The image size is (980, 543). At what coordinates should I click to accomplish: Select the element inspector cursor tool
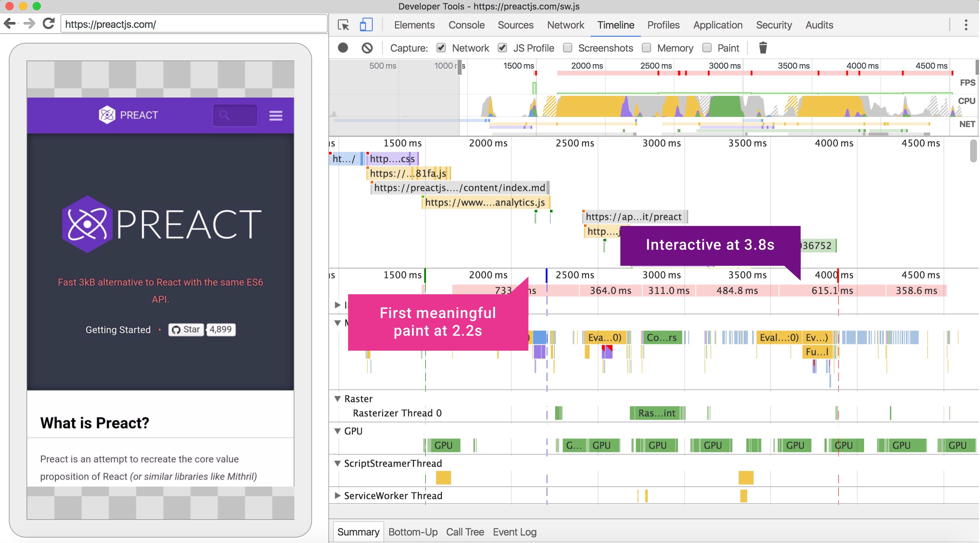[343, 25]
